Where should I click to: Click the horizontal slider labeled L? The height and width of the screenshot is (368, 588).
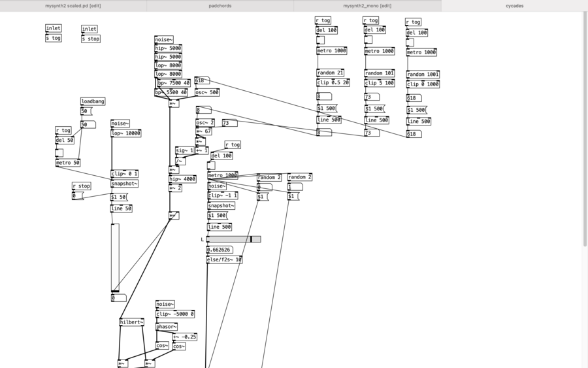click(234, 239)
